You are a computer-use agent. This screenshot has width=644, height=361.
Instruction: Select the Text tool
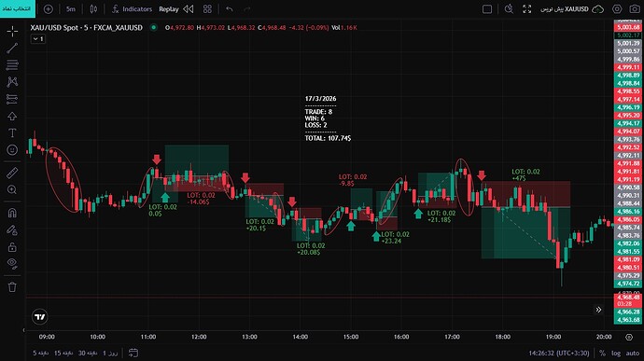[12, 133]
